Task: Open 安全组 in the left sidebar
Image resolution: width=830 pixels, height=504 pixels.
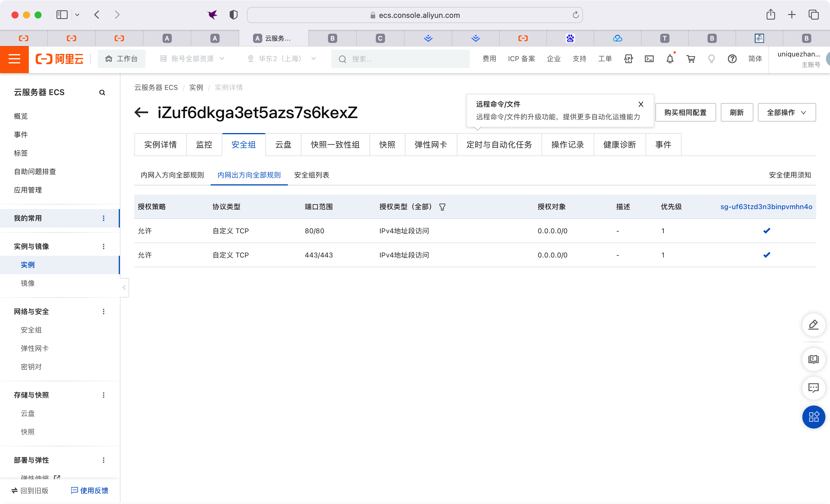Action: coord(31,330)
